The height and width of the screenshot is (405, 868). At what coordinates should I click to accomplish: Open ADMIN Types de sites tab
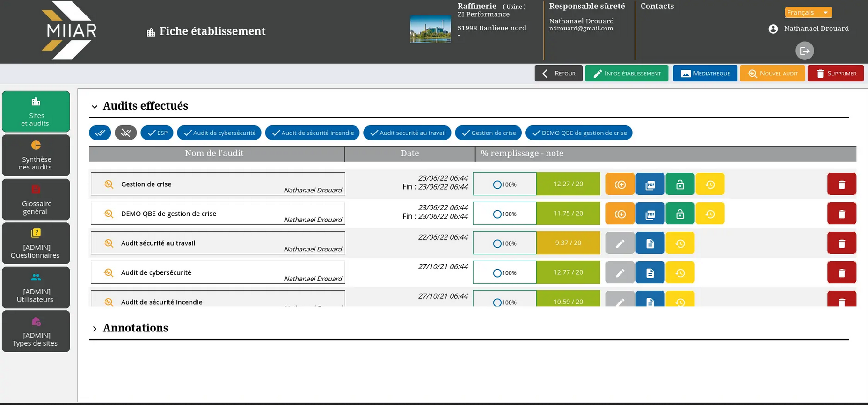click(x=36, y=331)
